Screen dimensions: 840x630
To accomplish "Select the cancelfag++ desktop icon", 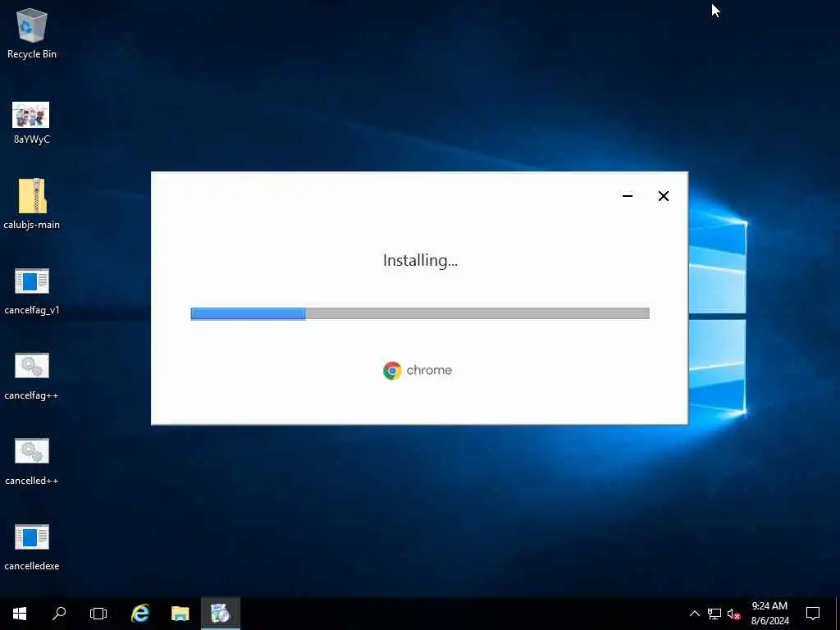I will click(32, 376).
